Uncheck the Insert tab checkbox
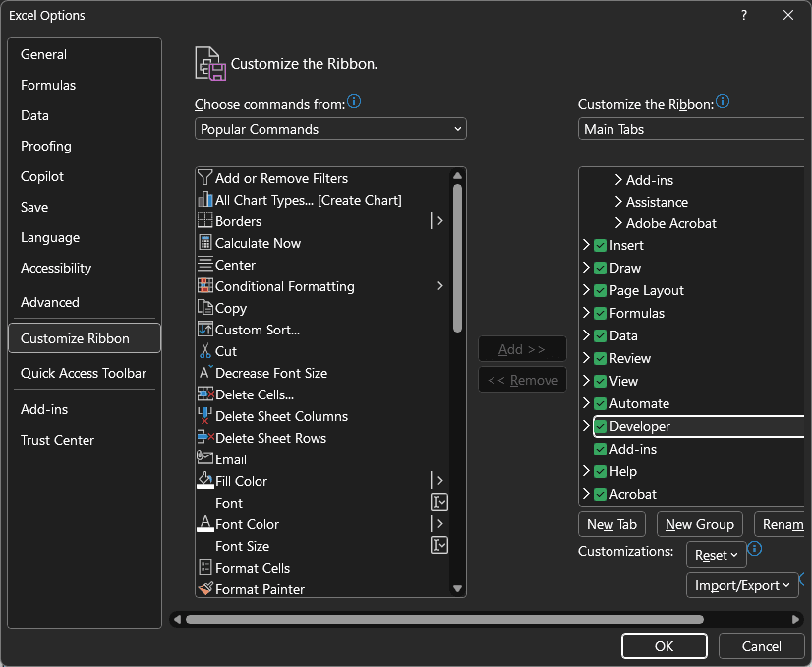This screenshot has width=812, height=667. 601,245
